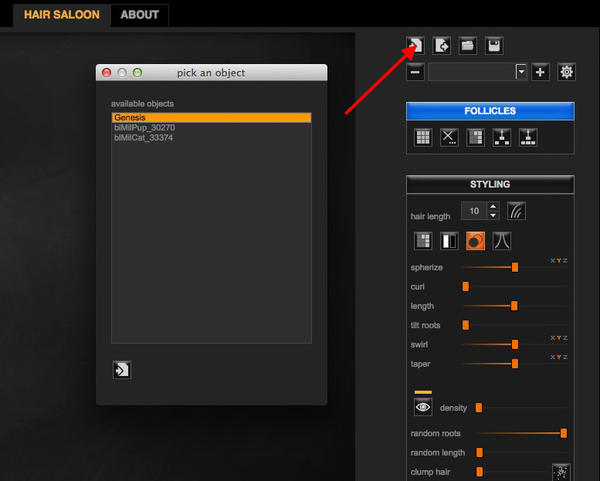Toggle hair visibility eye icon
The width and height of the screenshot is (600, 481).
click(x=423, y=407)
